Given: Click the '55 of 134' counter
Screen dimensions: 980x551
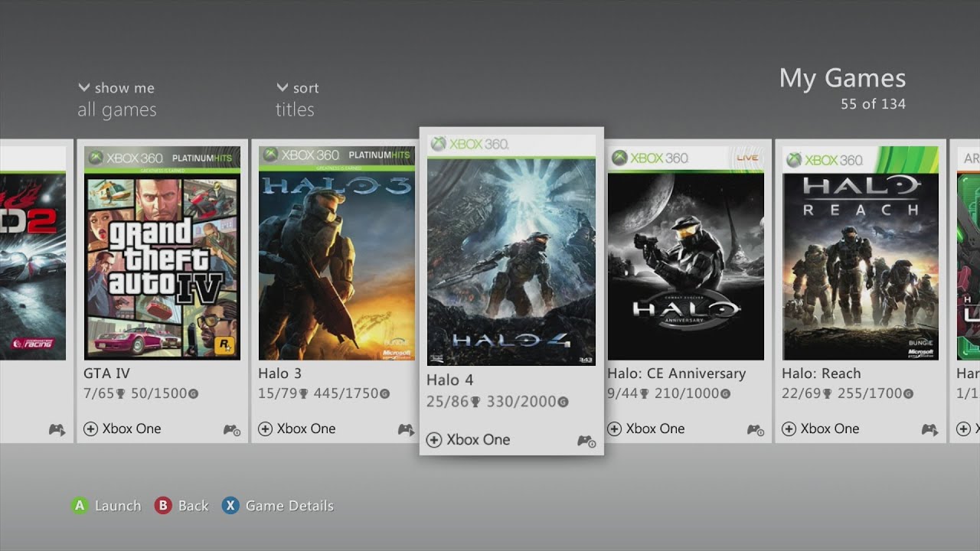Looking at the screenshot, I should tap(873, 104).
